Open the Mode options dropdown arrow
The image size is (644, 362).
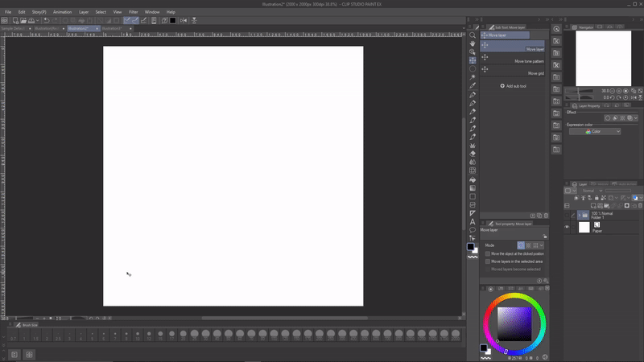click(541, 245)
